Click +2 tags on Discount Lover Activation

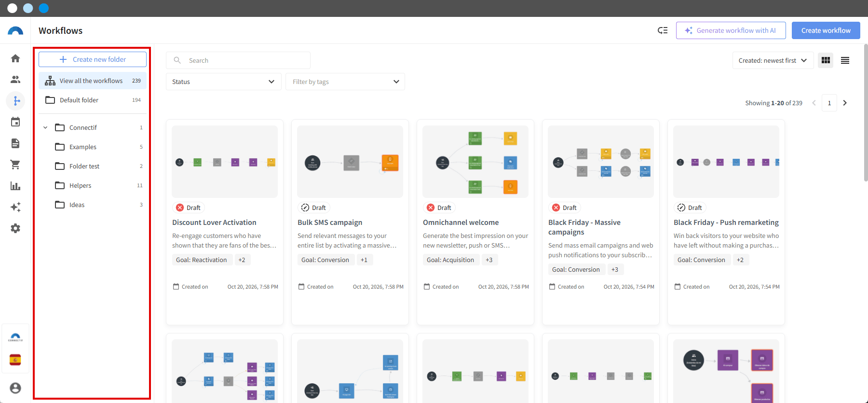242,260
